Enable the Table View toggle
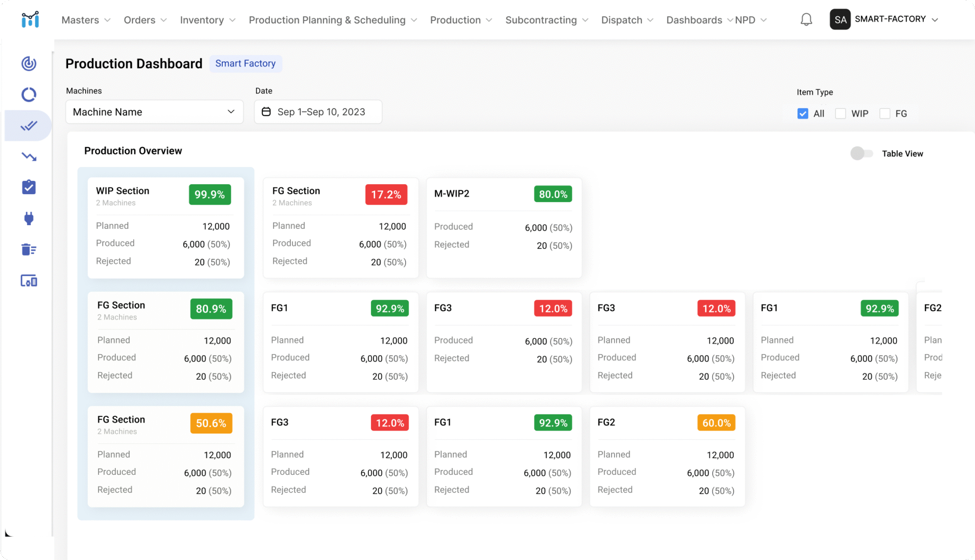The height and width of the screenshot is (560, 975). pos(862,153)
